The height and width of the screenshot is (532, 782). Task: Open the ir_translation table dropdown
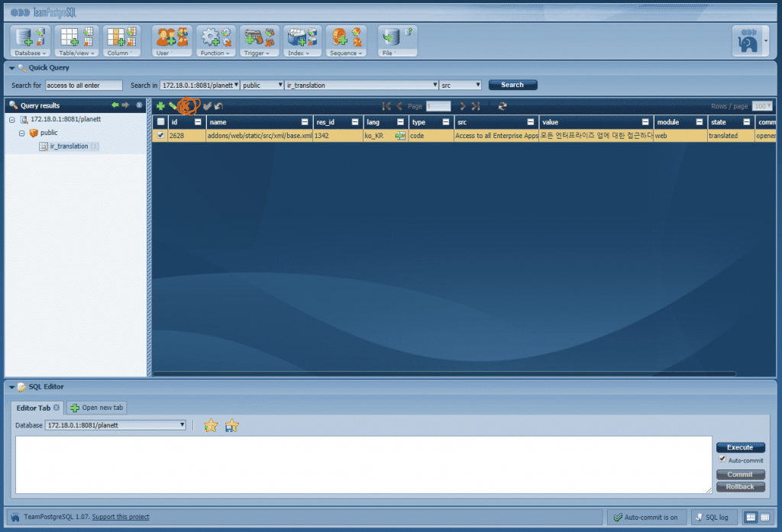click(361, 85)
